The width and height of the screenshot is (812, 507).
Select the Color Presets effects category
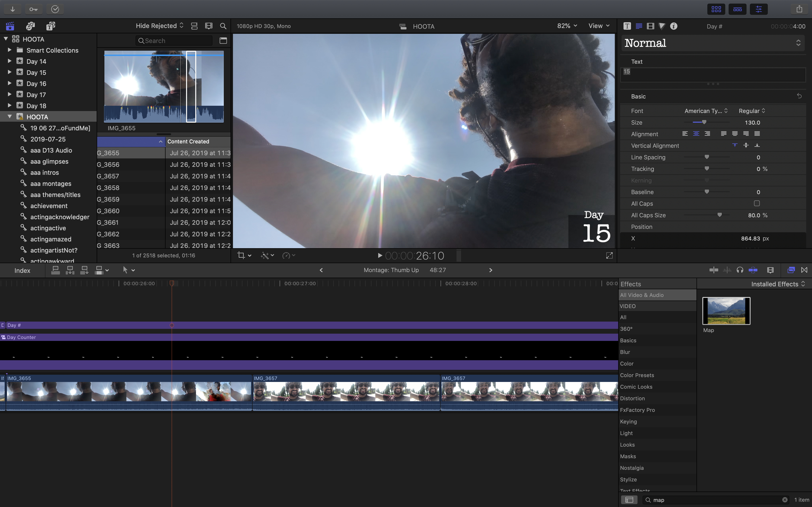(x=637, y=375)
